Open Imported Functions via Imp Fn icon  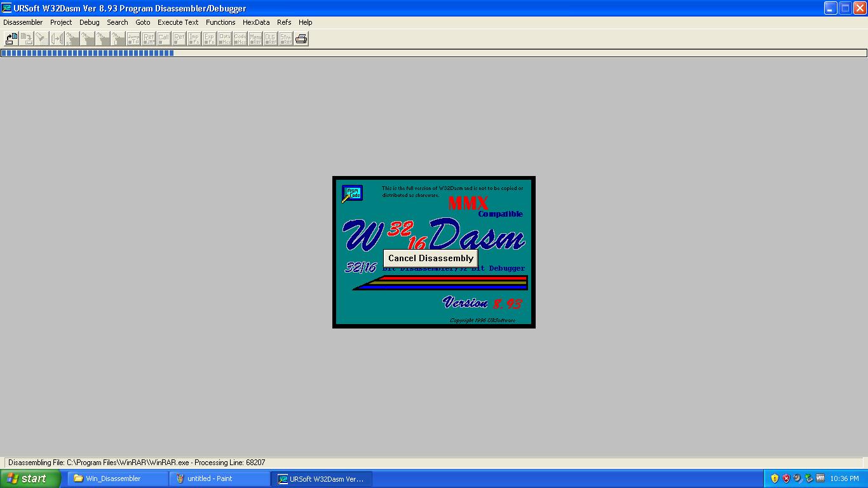coord(194,39)
